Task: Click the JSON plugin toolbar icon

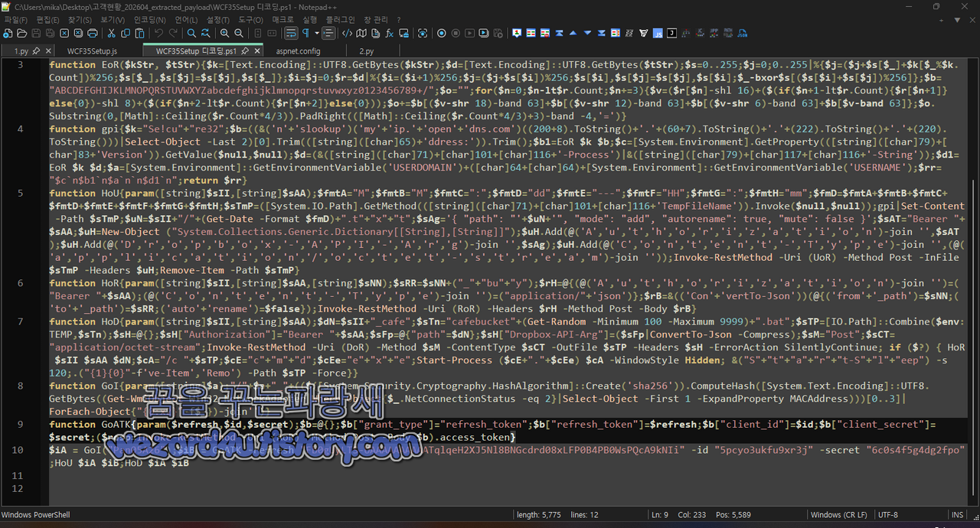Action: [x=742, y=33]
